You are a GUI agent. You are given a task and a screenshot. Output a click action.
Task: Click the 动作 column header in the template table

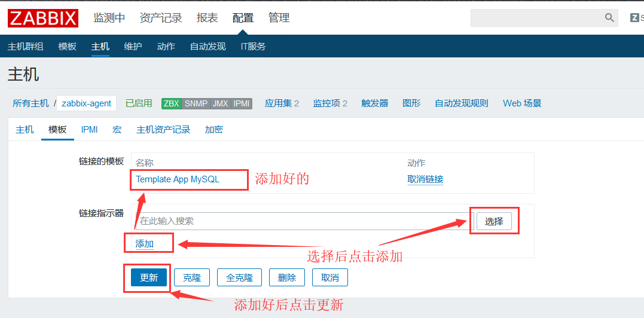[416, 163]
